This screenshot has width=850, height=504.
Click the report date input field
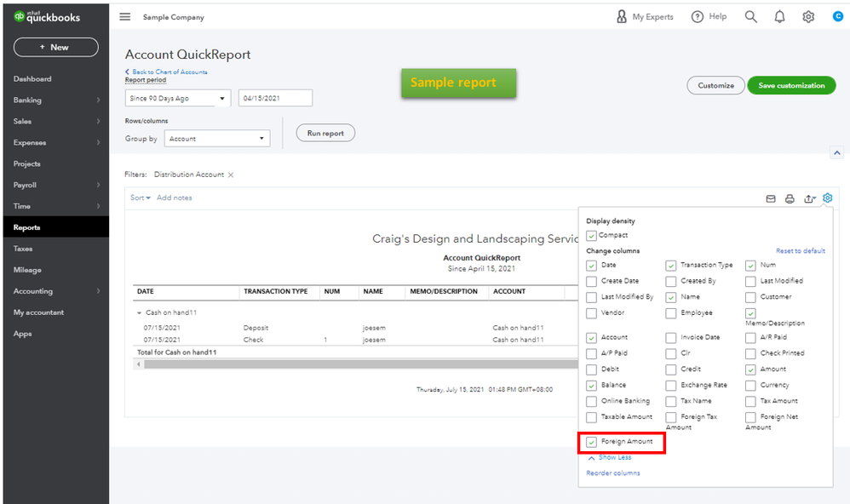277,98
